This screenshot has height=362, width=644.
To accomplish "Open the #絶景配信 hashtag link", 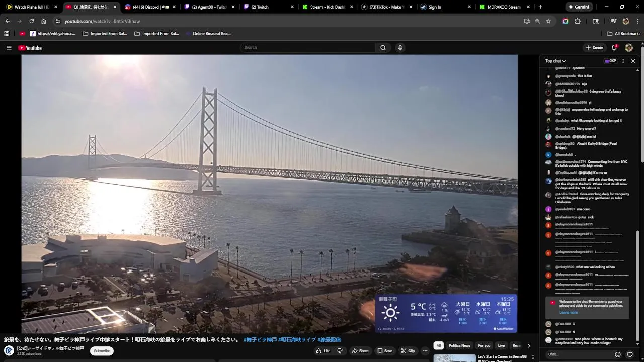I will click(329, 340).
